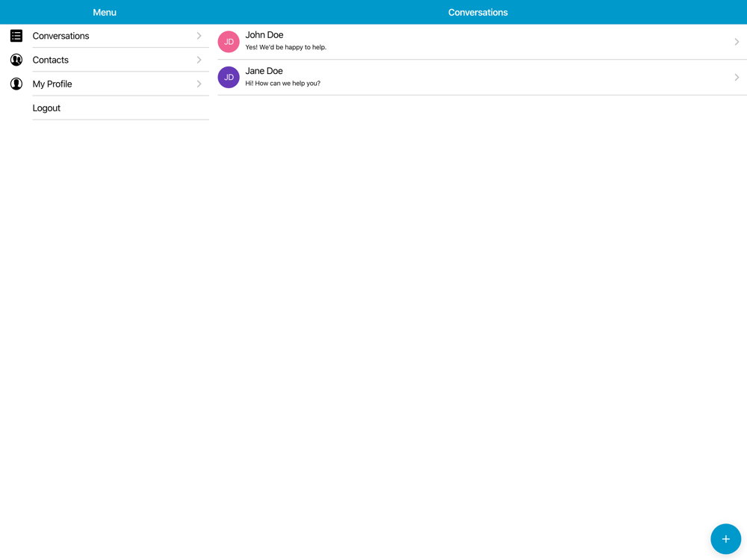Click the chevron on Jane Doe row
Image resolution: width=747 pixels, height=560 pixels.
[x=737, y=77]
